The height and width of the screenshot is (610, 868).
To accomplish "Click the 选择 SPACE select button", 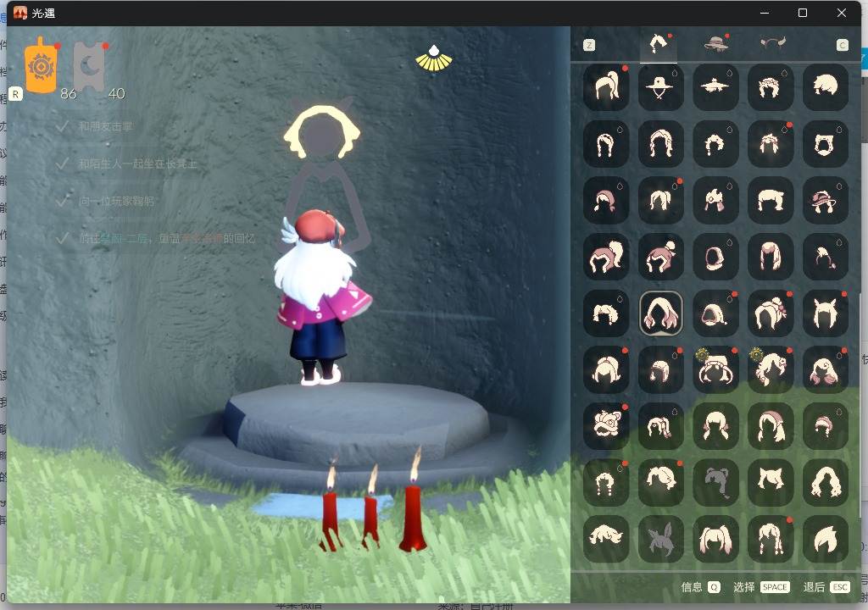I will 761,587.
